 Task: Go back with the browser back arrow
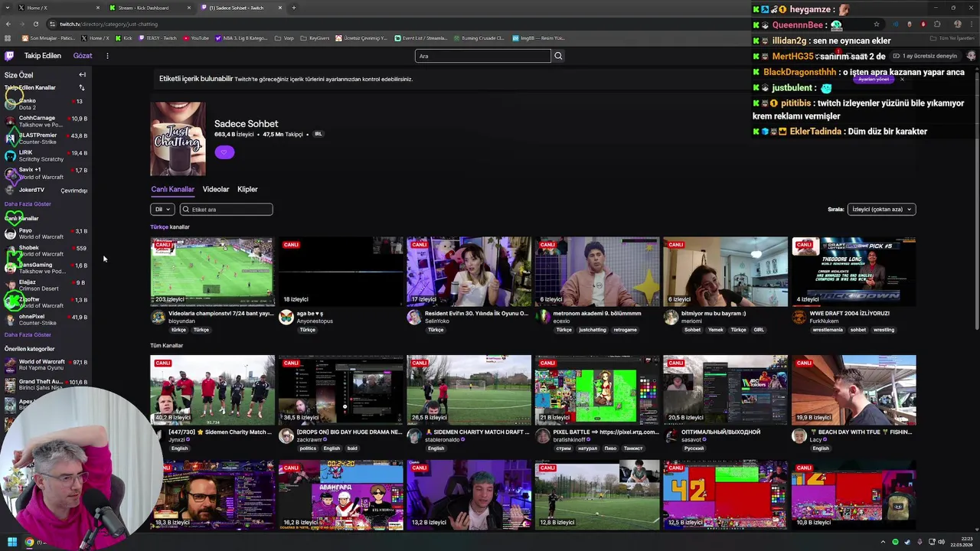pos(9,24)
